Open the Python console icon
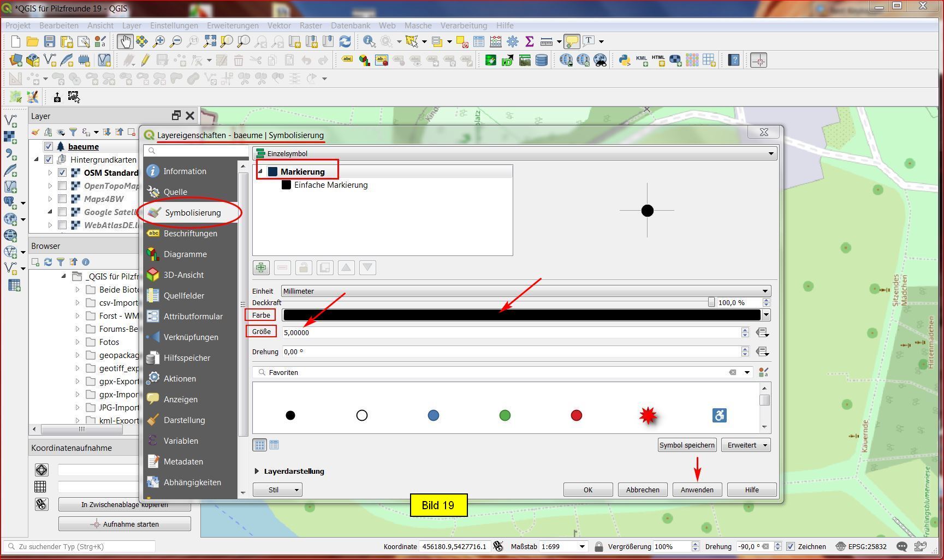Viewport: 944px width, 560px height. (x=624, y=60)
